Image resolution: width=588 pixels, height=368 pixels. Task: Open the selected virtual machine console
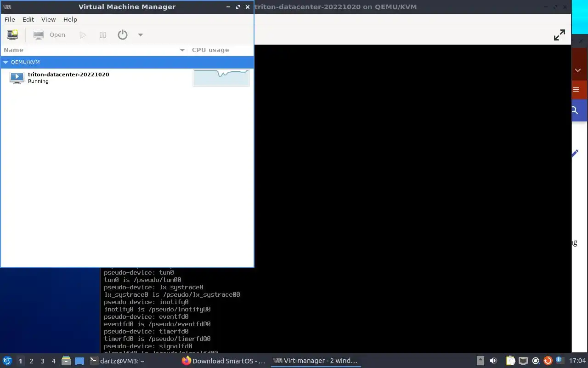click(50, 34)
